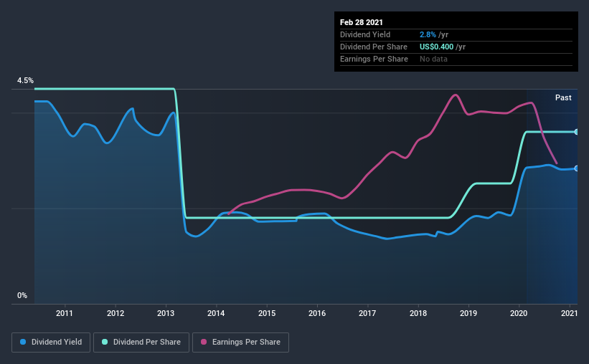This screenshot has width=589, height=364.
Task: Click the 2.8% Dividend Yield value in tooltip
Action: click(x=428, y=34)
